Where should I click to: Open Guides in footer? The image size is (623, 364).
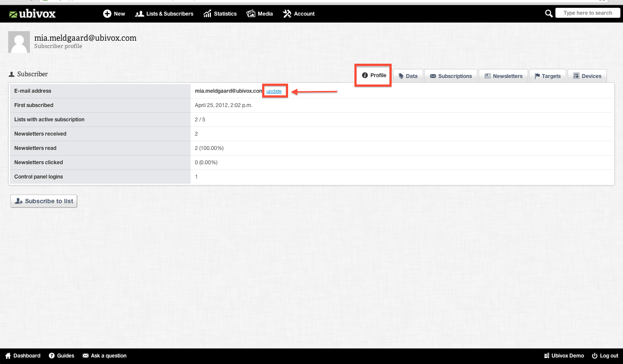pos(62,356)
